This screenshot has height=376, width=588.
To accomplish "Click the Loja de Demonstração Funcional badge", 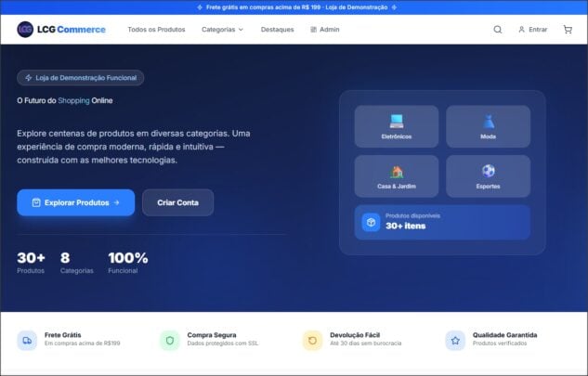I will (80, 78).
